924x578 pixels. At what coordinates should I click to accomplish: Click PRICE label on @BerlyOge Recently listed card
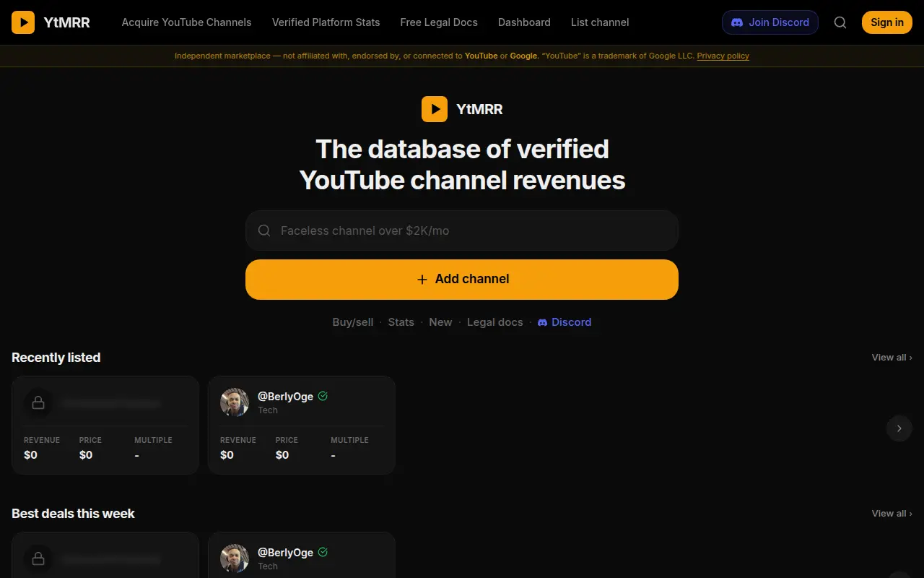[x=287, y=440]
